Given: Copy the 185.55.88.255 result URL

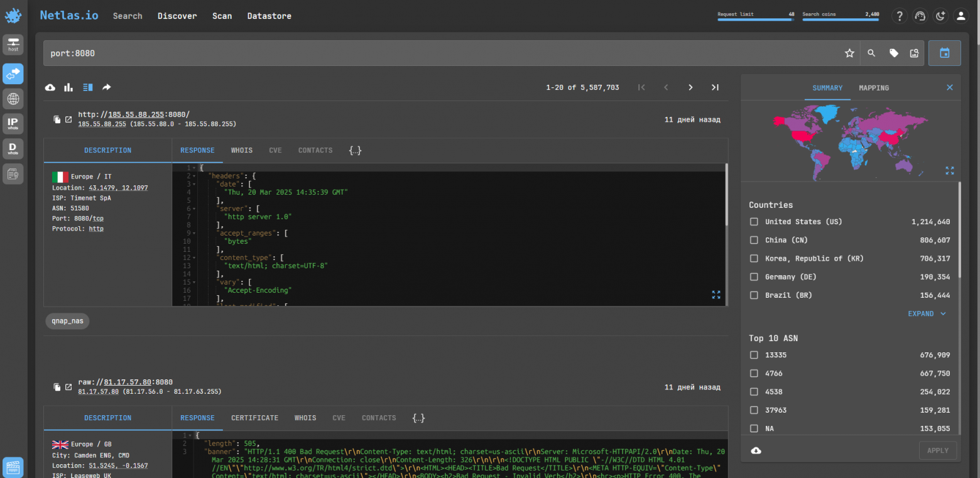Looking at the screenshot, I should coord(57,119).
